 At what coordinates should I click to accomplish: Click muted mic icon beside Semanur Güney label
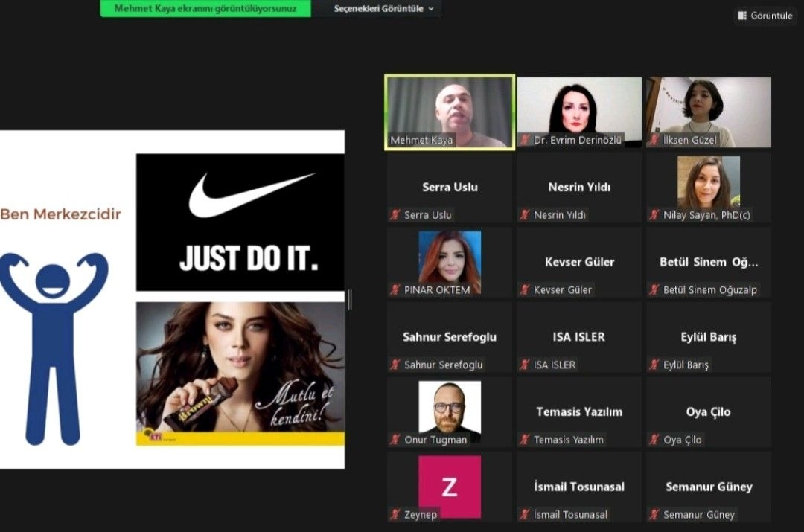[x=654, y=514]
